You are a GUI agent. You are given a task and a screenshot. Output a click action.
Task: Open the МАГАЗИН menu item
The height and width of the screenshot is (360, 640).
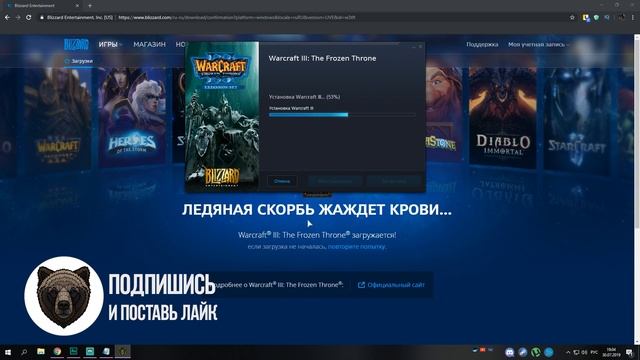tap(149, 44)
